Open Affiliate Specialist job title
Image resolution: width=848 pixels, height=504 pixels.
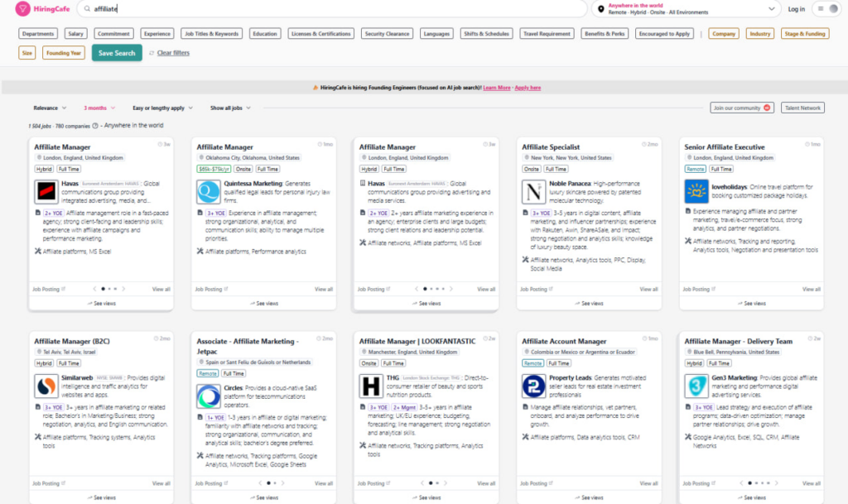click(x=551, y=147)
